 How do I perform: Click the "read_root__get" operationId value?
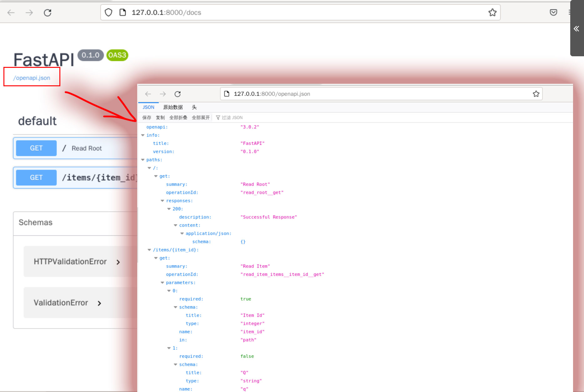262,193
